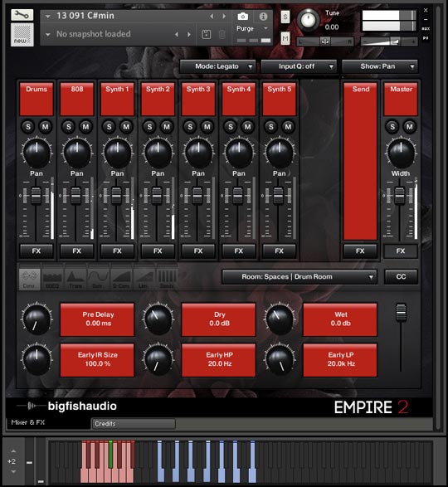The width and height of the screenshot is (448, 487).
Task: Solo the Drums channel
Action: click(28, 127)
